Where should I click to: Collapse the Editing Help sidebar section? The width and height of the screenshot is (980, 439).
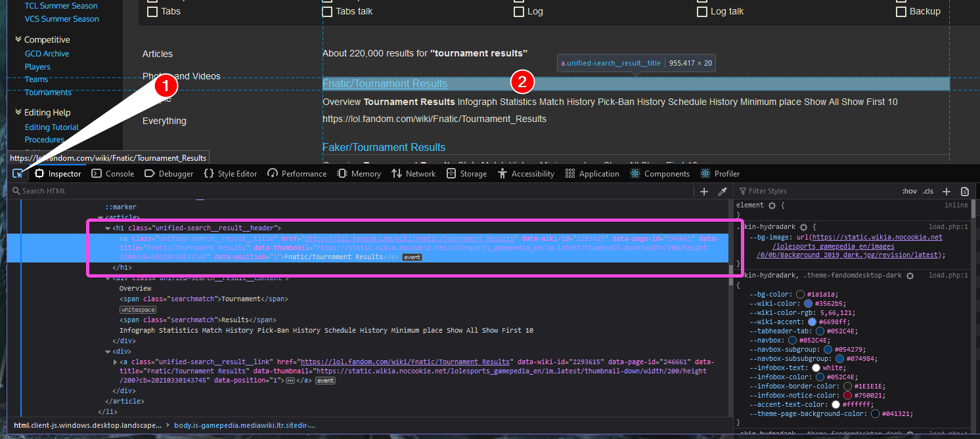pos(18,112)
